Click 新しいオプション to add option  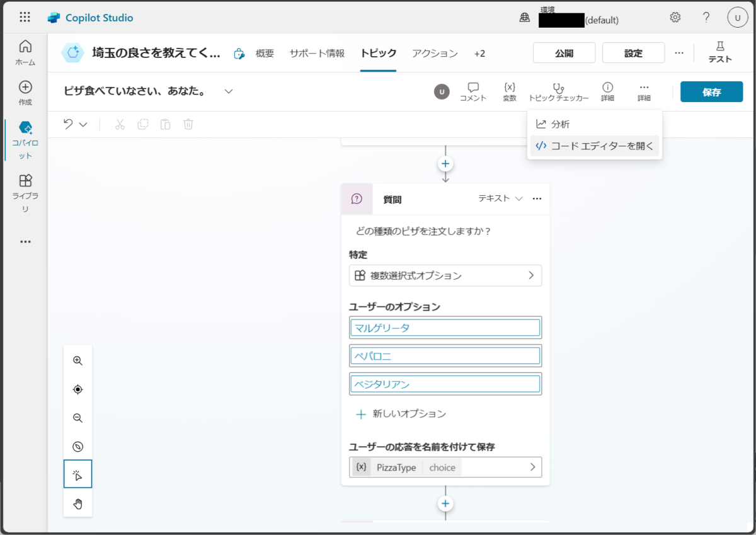click(x=401, y=414)
